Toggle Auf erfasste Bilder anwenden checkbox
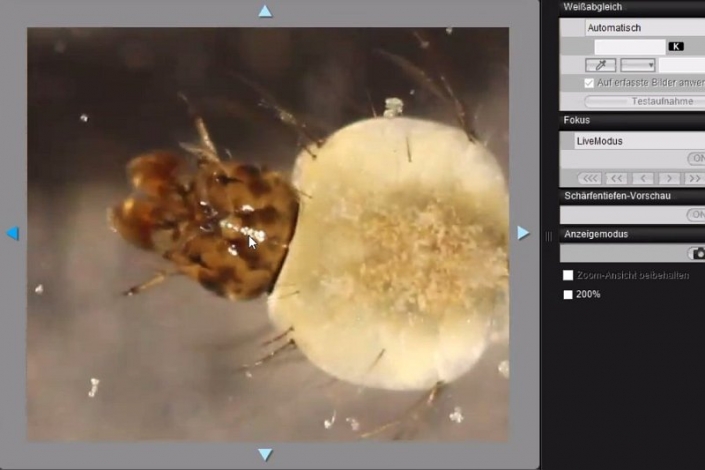This screenshot has height=470, width=705. 590,83
